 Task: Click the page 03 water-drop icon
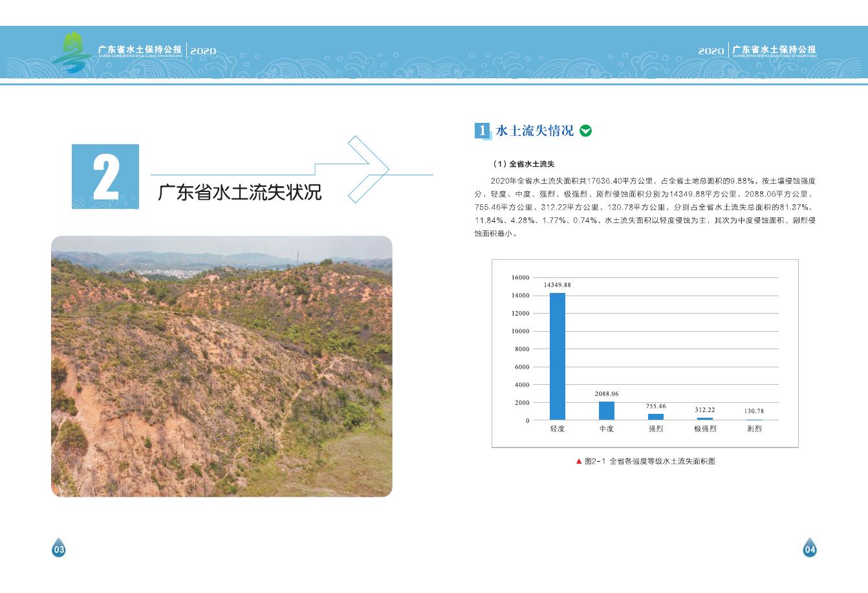pyautogui.click(x=59, y=548)
